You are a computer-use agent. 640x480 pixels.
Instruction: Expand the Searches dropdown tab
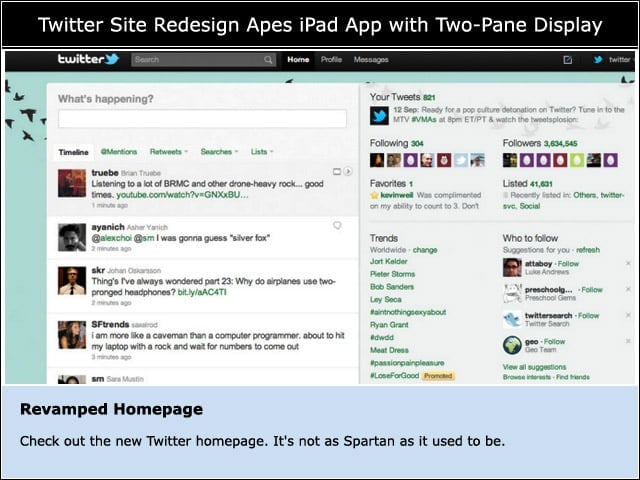tap(219, 151)
